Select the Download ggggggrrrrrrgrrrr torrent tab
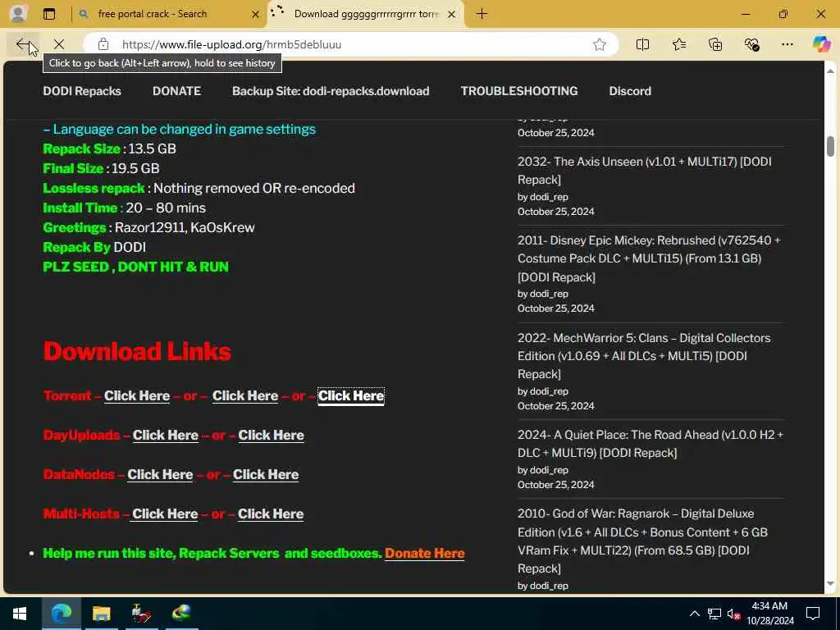This screenshot has height=630, width=840. pyautogui.click(x=366, y=14)
